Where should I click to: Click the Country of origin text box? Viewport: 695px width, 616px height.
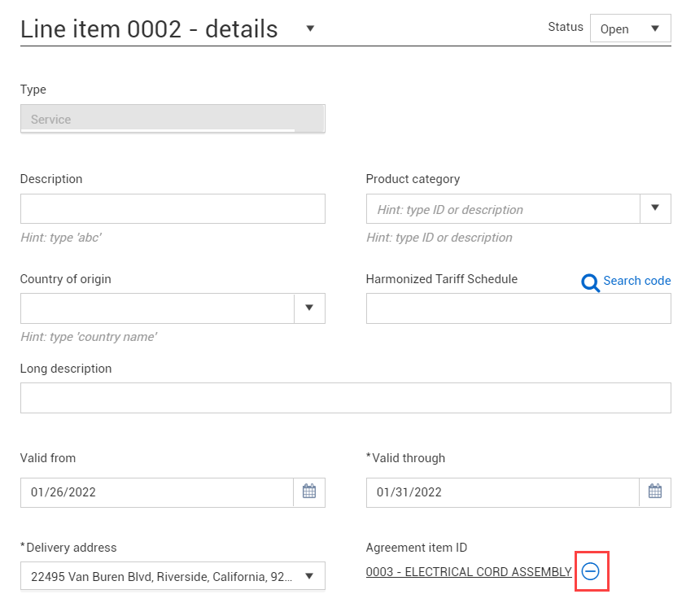(x=157, y=308)
